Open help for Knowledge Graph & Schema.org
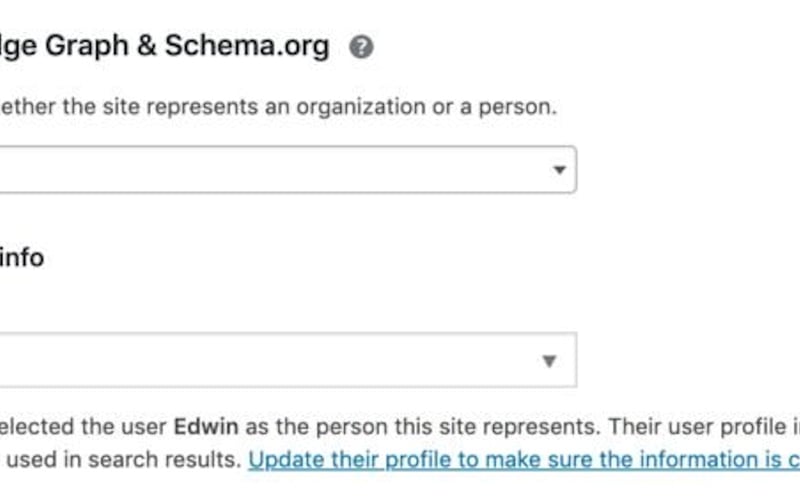800x500 pixels. (361, 47)
